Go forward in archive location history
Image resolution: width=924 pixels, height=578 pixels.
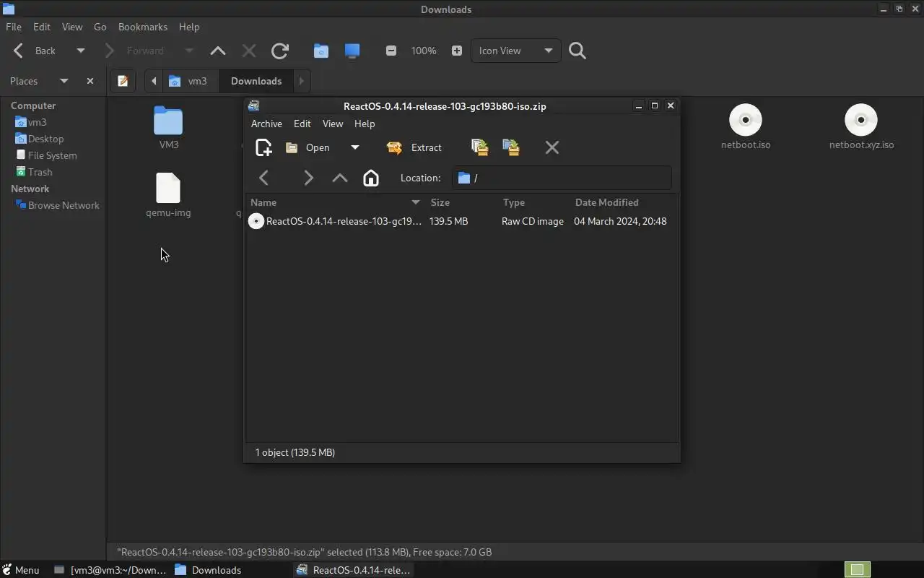(x=308, y=178)
